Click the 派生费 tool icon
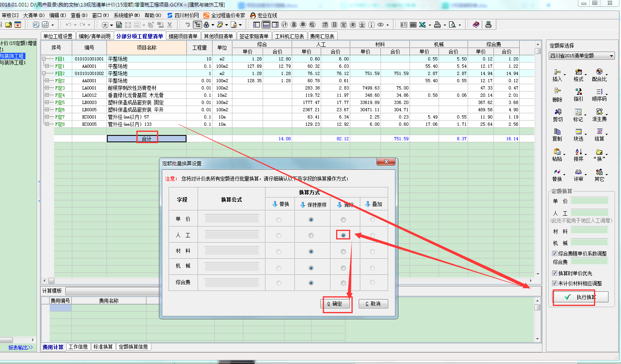This screenshot has width=621, height=364. (599, 112)
